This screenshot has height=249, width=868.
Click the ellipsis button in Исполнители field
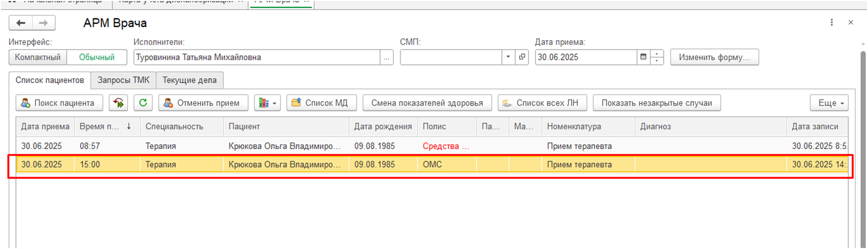click(x=386, y=57)
